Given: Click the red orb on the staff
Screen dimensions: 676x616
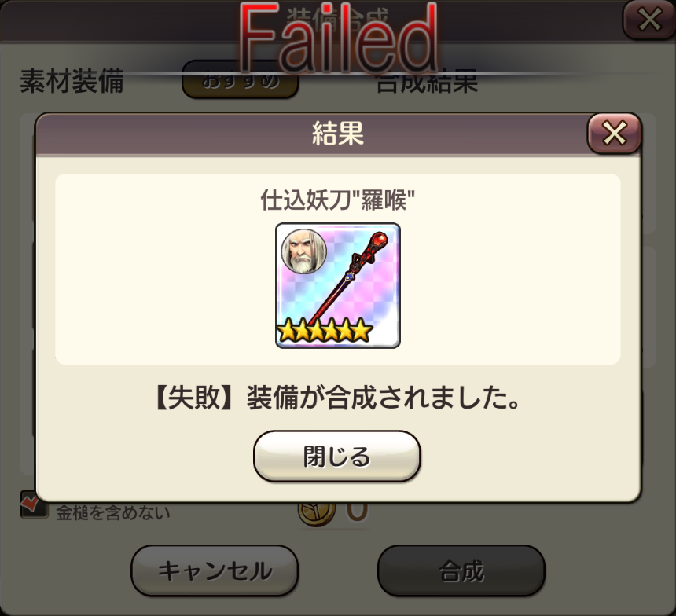Looking at the screenshot, I should click(x=380, y=239).
